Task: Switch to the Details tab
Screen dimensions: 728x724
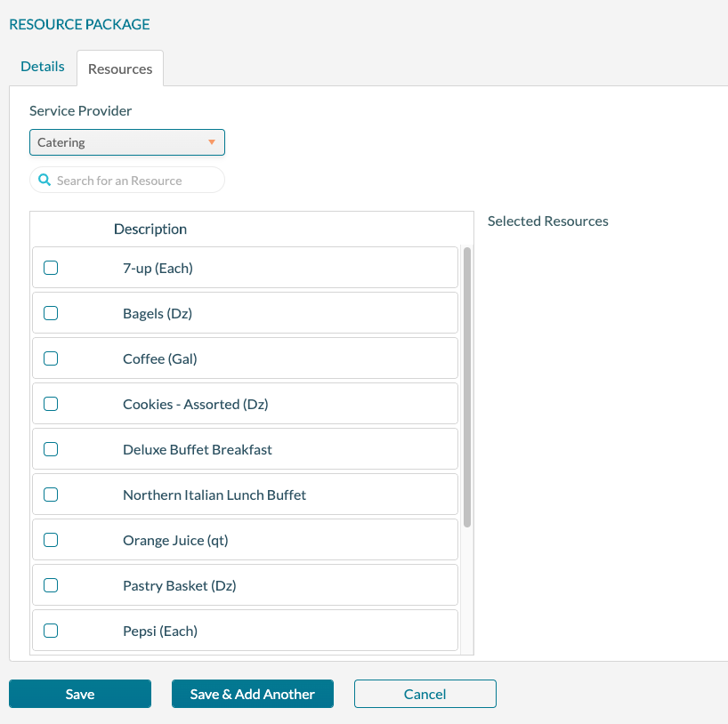Action: click(42, 66)
